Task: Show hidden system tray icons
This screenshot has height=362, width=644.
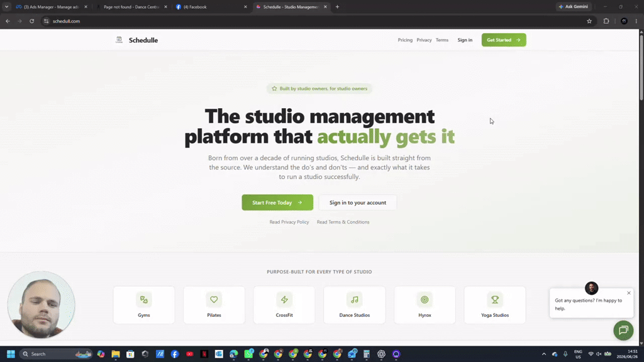Action: pos(544,354)
